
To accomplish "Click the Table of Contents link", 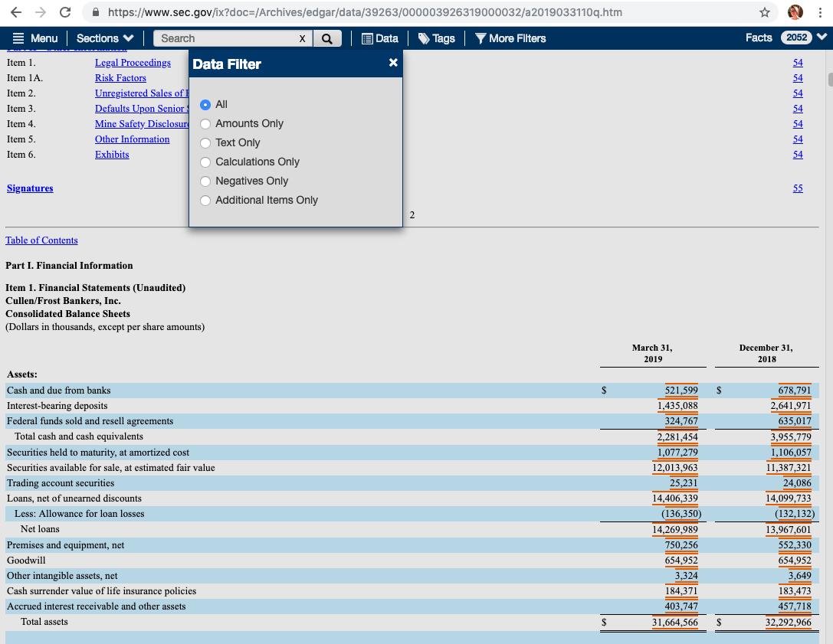I will coord(41,240).
